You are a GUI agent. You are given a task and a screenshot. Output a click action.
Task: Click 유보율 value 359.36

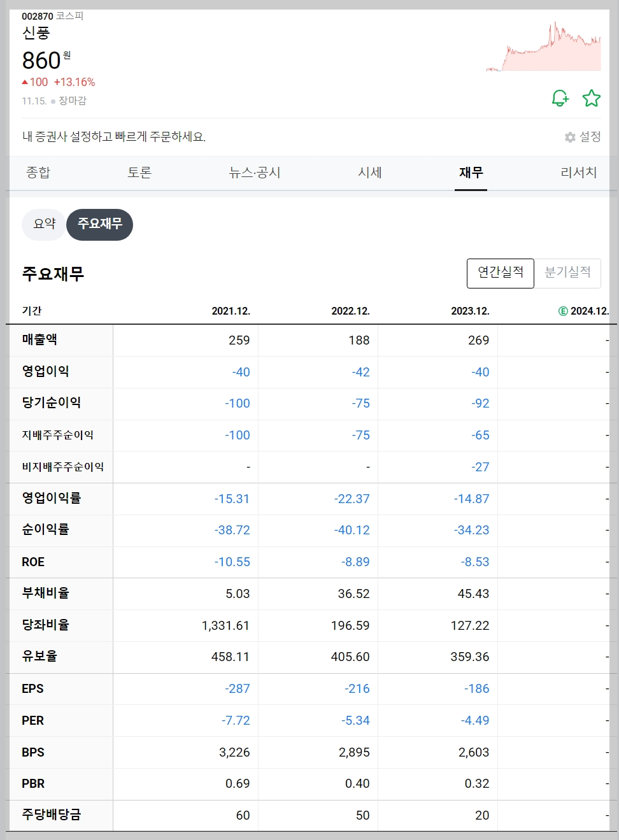point(470,657)
